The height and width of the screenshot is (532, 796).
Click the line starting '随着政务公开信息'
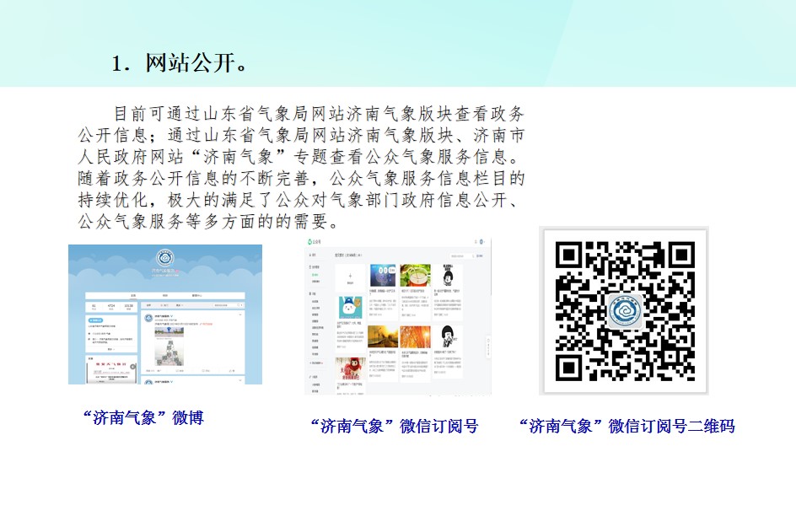(300, 178)
